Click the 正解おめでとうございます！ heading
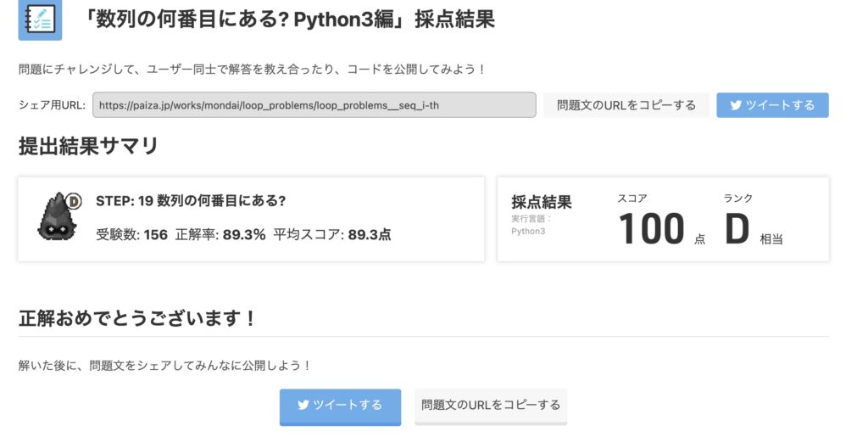 pos(137,318)
